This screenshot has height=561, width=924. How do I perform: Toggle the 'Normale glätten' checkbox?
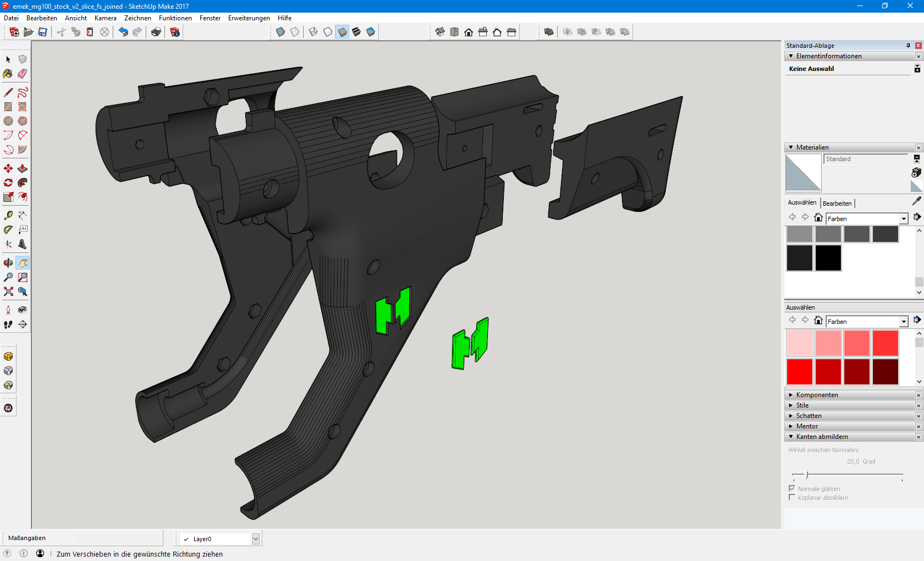coord(792,488)
